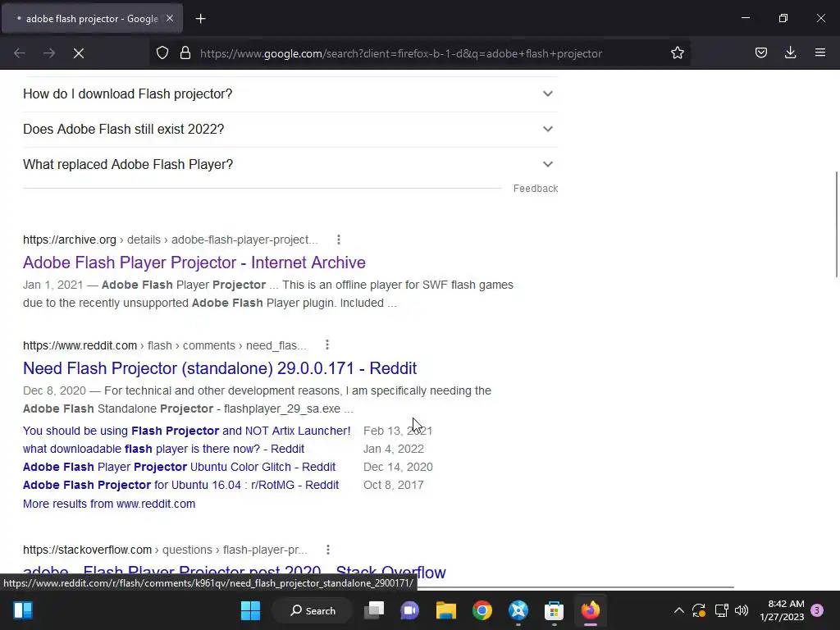Open Adobe Flash Projector for Ubuntu 16.04 link
Viewport: 840px width, 630px height.
[180, 486]
